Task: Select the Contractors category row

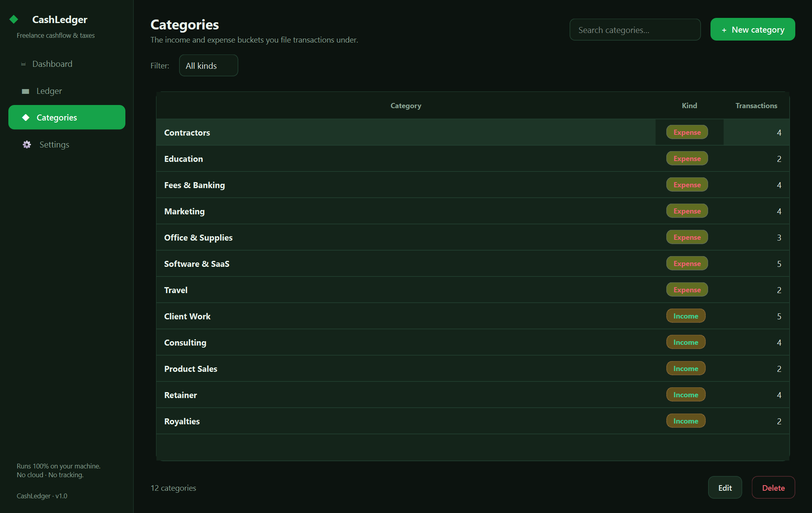Action: [473, 132]
